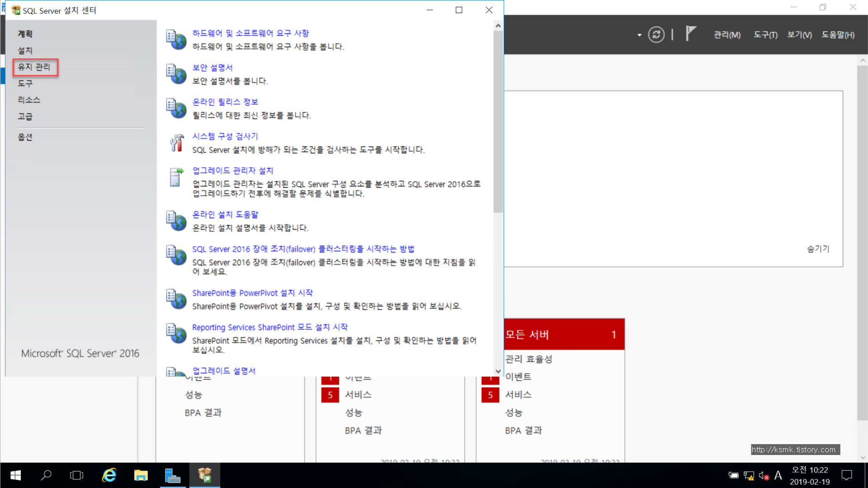Click 성능 under 모든 서버 tile

click(514, 412)
